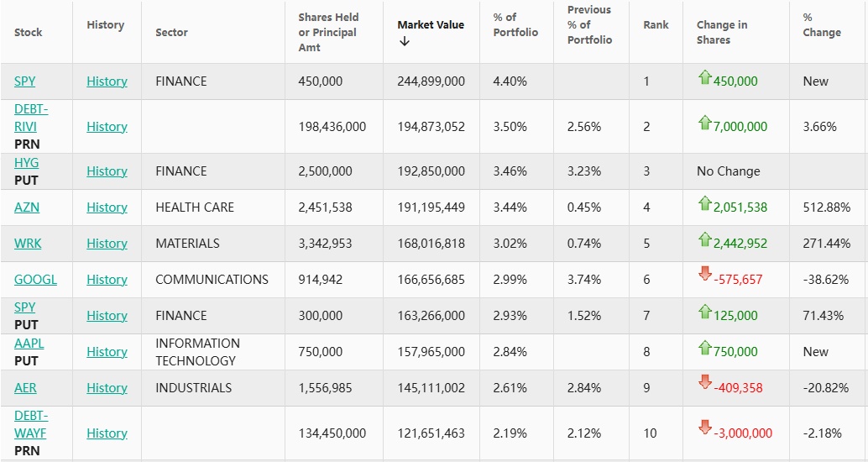Open History link for WRK
The height and width of the screenshot is (462, 868).
(x=107, y=243)
